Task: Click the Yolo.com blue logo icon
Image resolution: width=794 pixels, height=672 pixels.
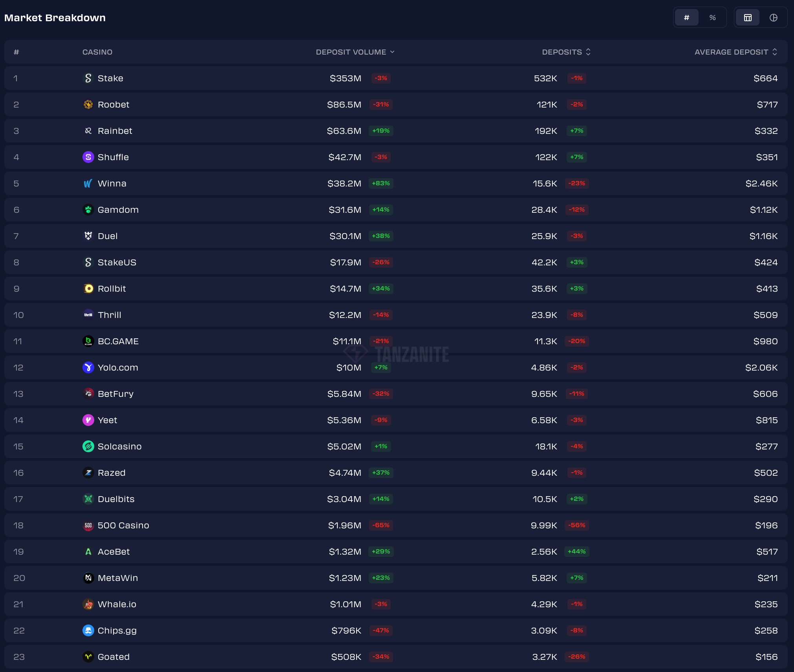Action: pos(88,367)
